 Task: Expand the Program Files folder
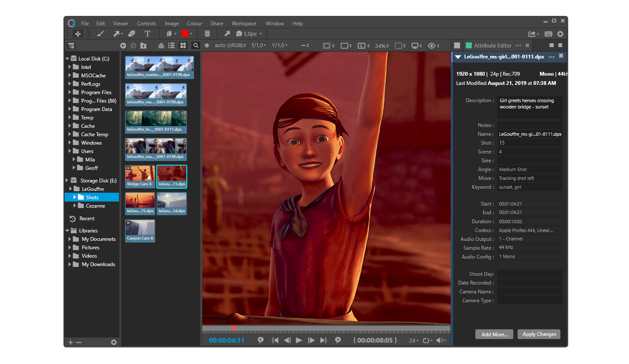[x=70, y=92]
